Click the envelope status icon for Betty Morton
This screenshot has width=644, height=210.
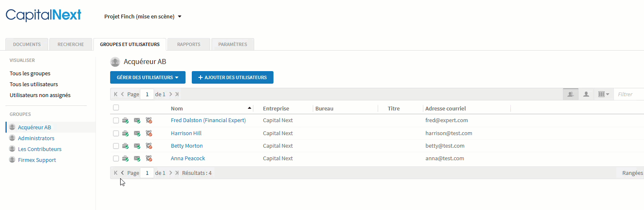tap(137, 146)
